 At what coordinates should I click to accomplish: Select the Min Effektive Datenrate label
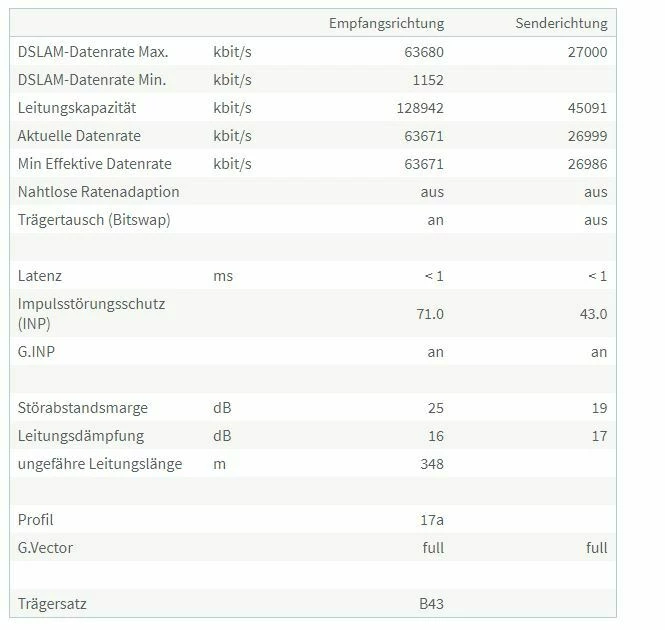pyautogui.click(x=95, y=164)
